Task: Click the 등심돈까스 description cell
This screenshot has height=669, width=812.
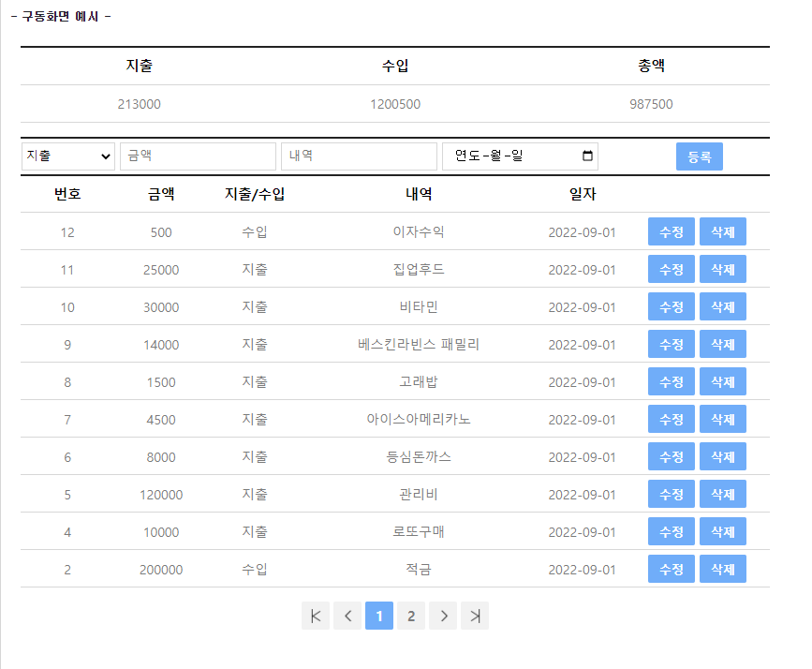Action: (x=419, y=456)
